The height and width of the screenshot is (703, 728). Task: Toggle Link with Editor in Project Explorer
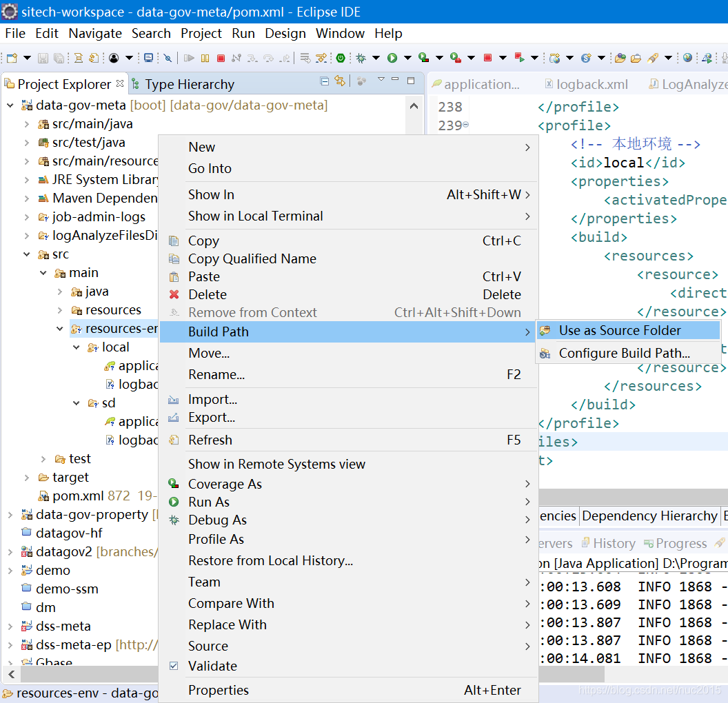[x=340, y=81]
